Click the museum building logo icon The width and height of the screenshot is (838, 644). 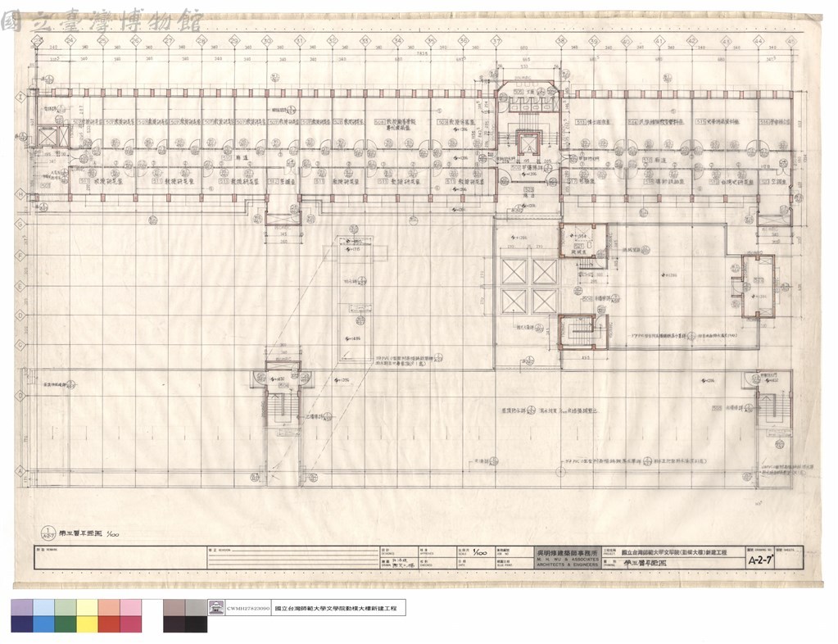pos(216,608)
